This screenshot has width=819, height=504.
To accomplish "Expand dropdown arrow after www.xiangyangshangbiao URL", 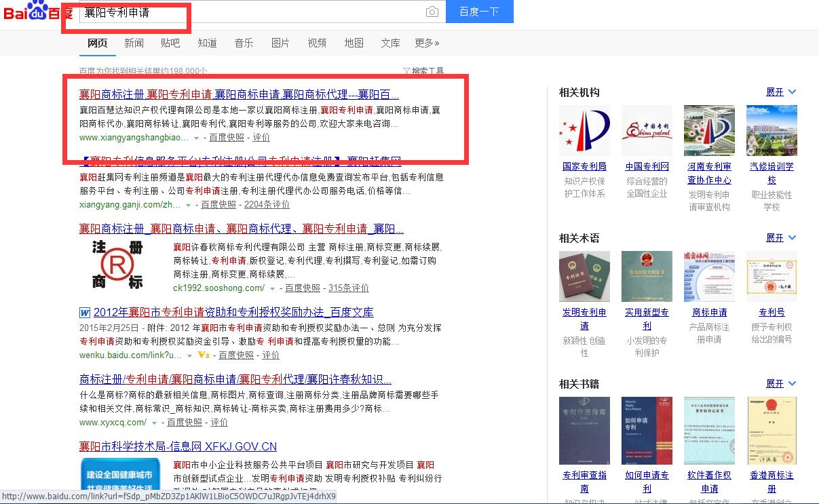I will pyautogui.click(x=196, y=138).
